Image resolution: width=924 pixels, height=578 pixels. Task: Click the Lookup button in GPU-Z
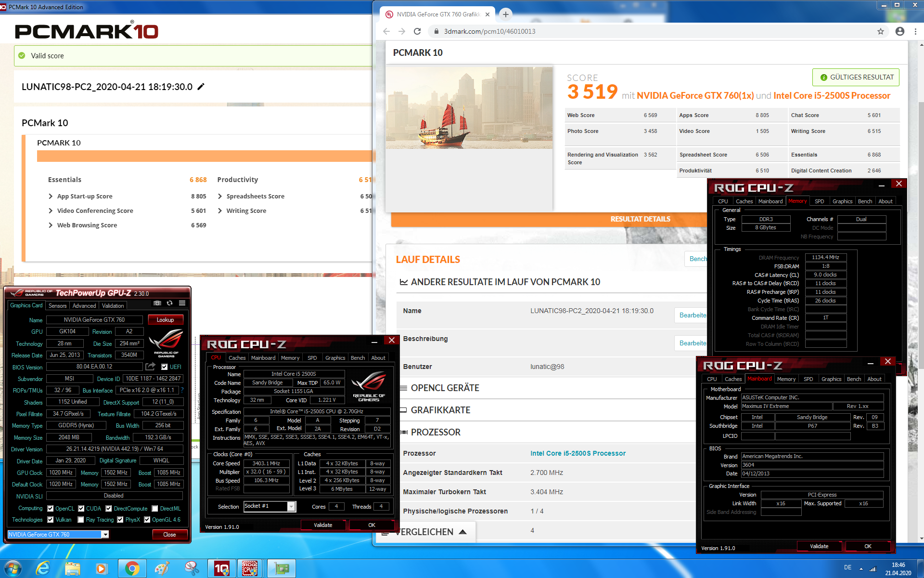[x=165, y=320]
